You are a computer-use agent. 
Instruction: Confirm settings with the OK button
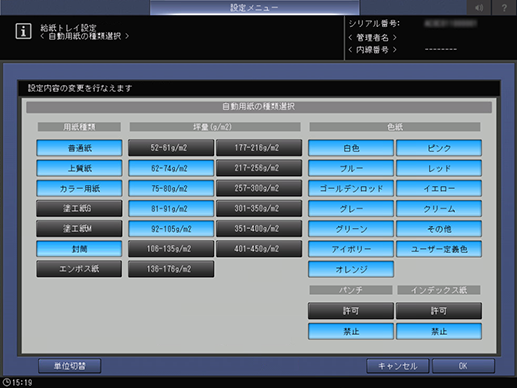(463, 366)
